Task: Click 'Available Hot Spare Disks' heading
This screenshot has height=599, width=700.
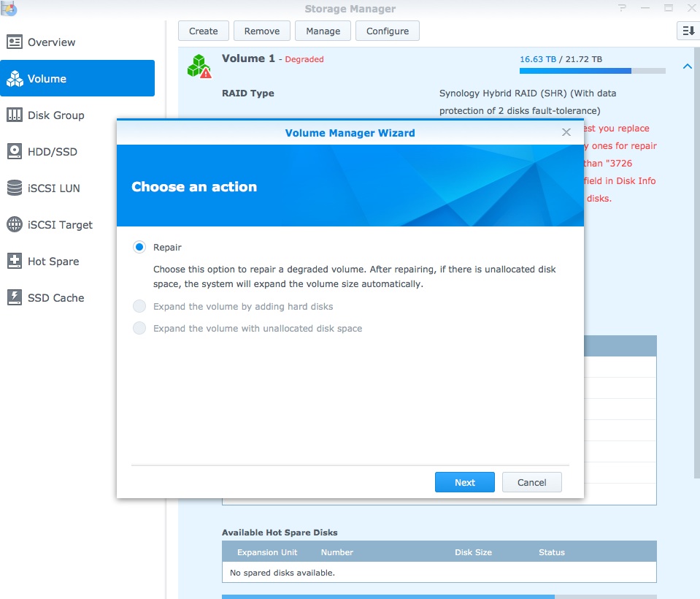Action: tap(280, 532)
